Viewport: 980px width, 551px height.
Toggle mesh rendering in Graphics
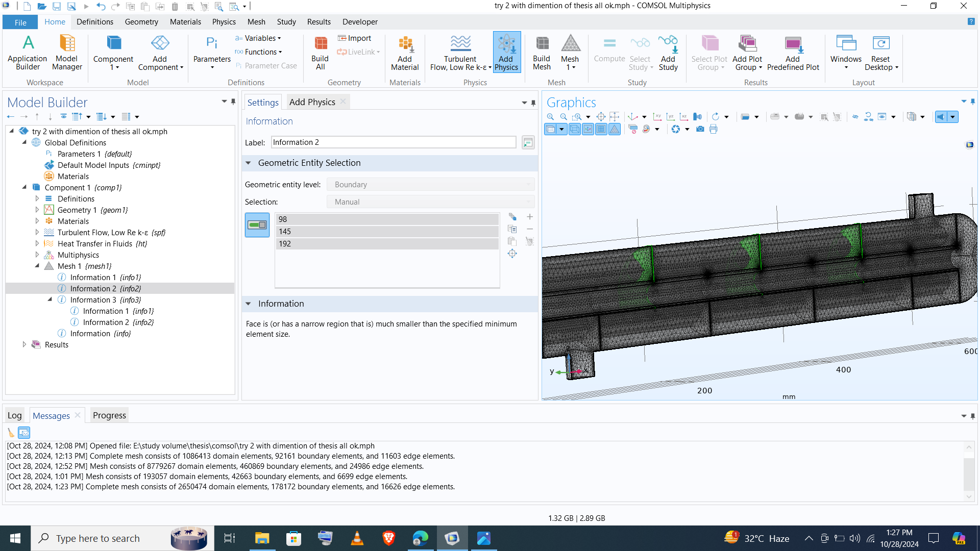pos(615,129)
